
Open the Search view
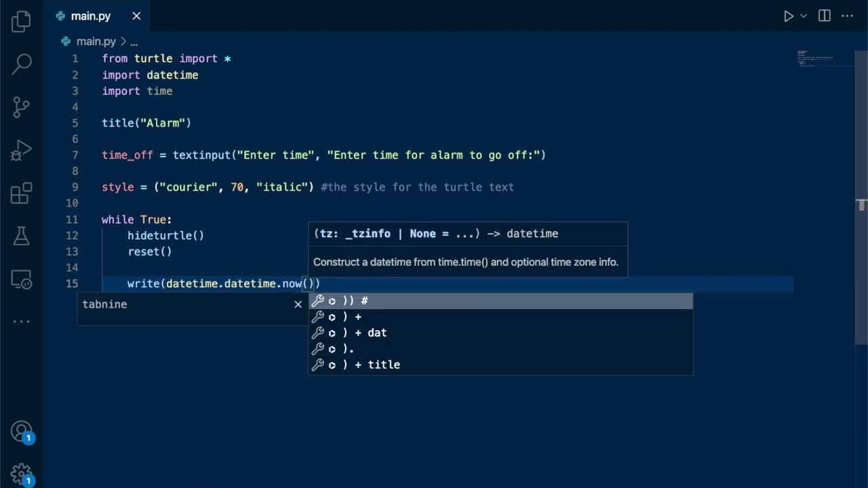21,64
